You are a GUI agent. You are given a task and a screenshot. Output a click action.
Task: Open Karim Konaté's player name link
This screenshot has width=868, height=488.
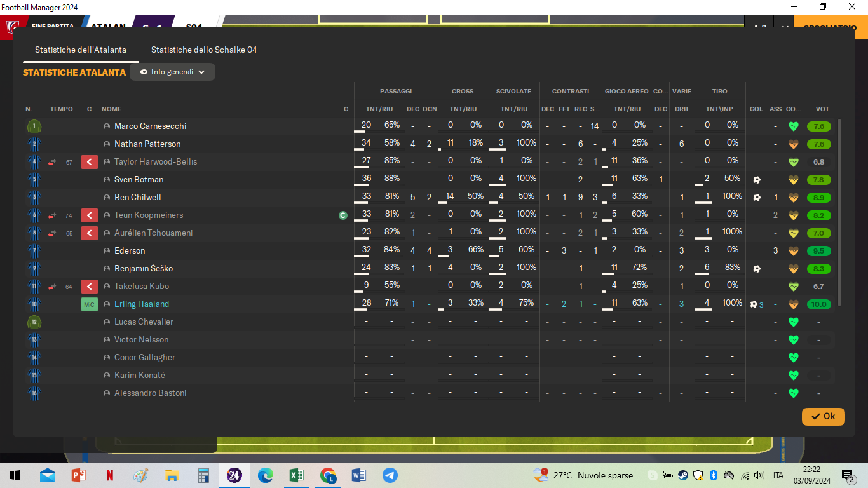point(140,375)
